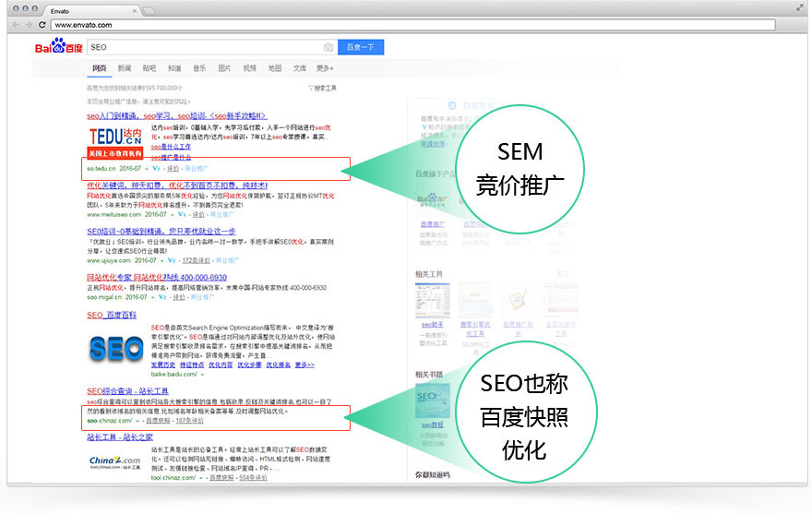812x514 pixels.
Task: Open the first result titled seo入门到精通
Action: (x=176, y=115)
